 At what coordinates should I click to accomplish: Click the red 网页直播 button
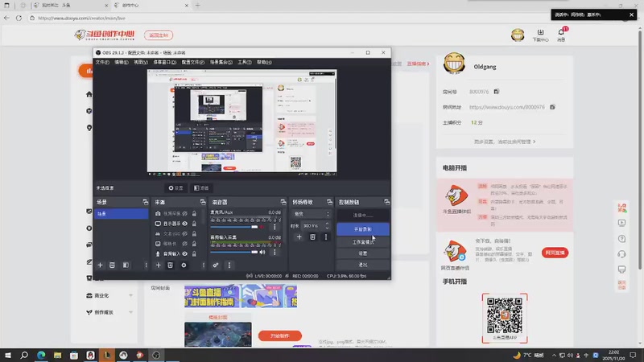[555, 253]
